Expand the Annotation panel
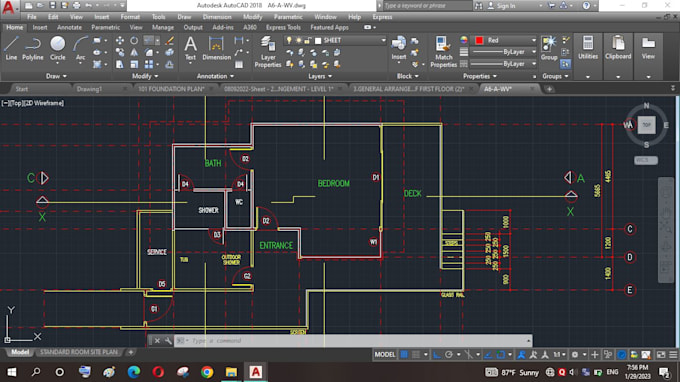680x382 pixels. pyautogui.click(x=215, y=76)
